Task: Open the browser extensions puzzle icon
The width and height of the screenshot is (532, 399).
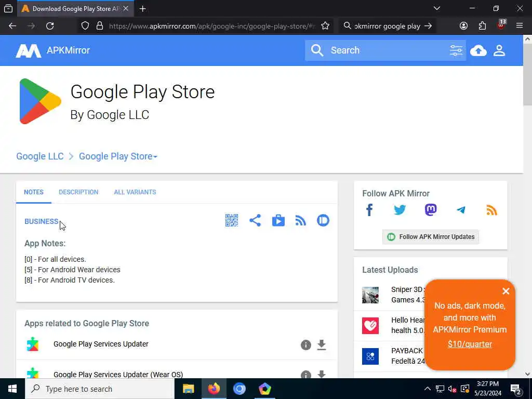Action: (x=482, y=26)
